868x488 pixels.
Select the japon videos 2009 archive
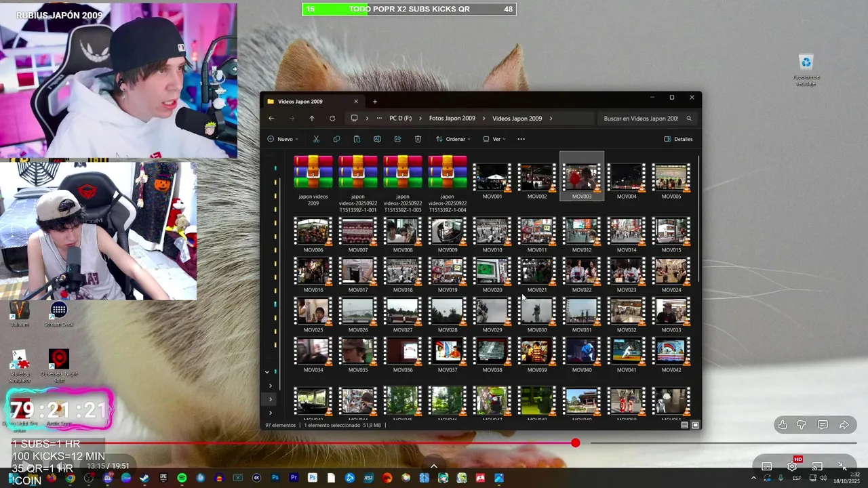point(313,180)
